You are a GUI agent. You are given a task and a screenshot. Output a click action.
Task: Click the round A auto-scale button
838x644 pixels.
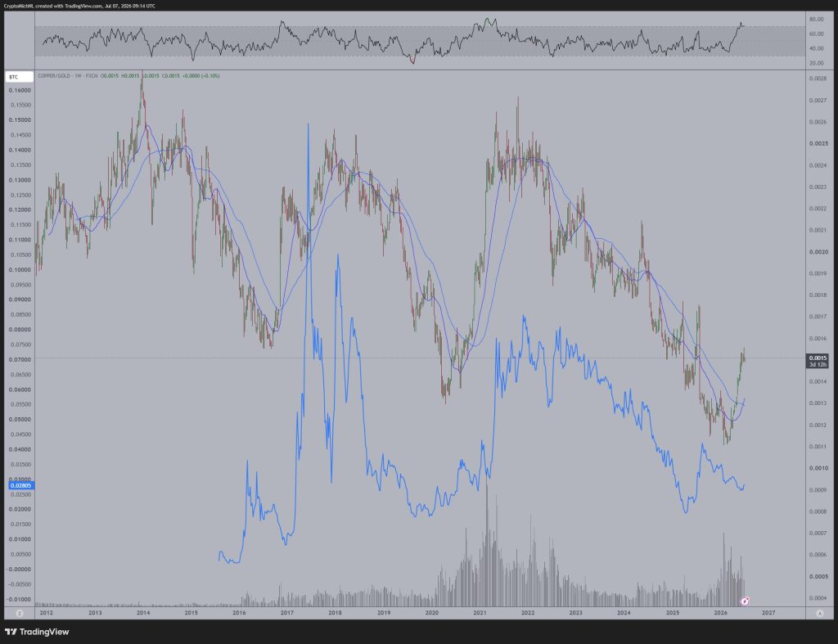[x=819, y=613]
